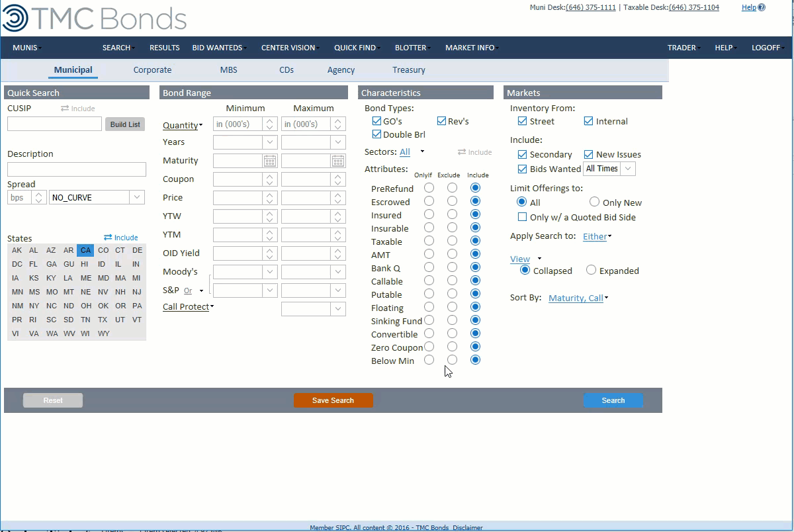Click the Taxable Desk phone number link
794x532 pixels.
(x=694, y=7)
